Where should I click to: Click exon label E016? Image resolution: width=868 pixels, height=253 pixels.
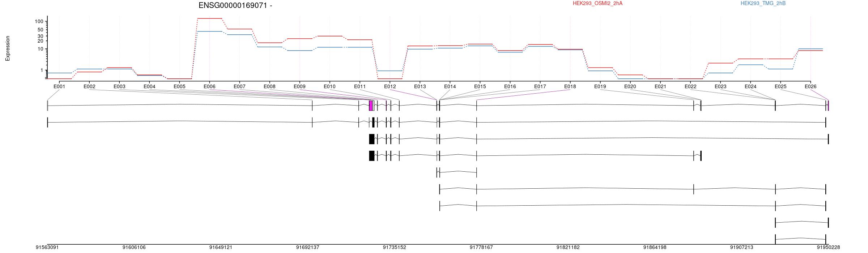[510, 86]
